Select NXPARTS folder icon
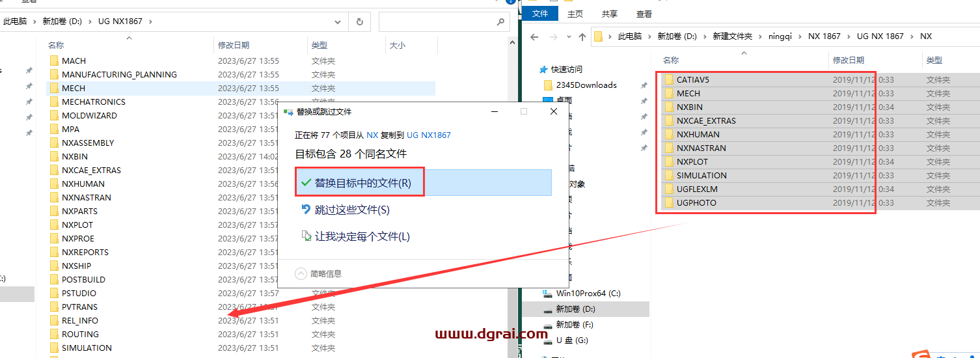 point(55,211)
